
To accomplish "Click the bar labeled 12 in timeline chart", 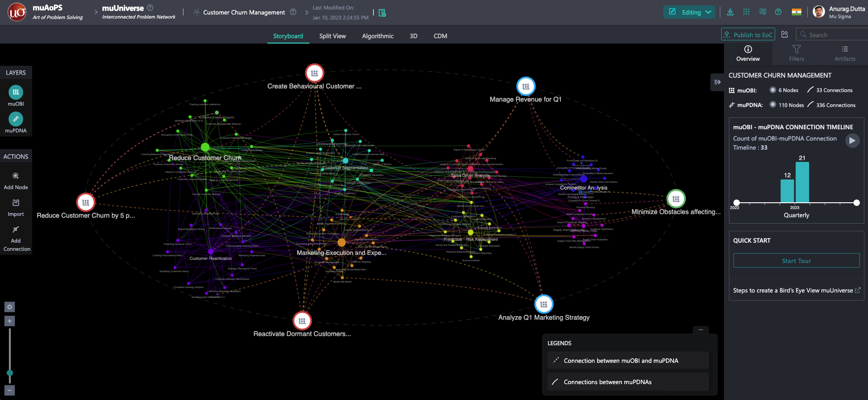I will tap(787, 191).
